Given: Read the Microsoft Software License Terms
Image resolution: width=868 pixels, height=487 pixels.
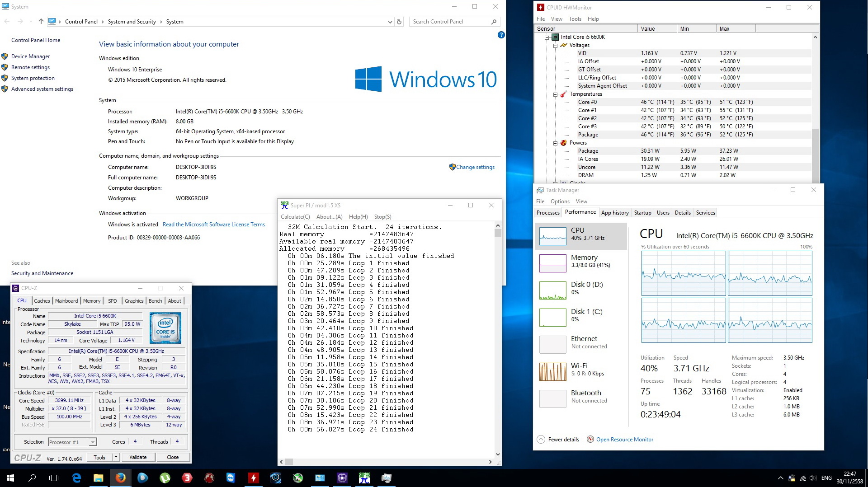Looking at the screenshot, I should (214, 225).
